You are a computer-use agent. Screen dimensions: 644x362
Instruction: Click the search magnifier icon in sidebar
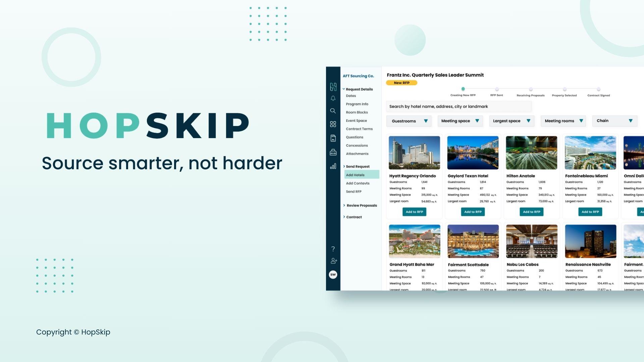tap(333, 111)
